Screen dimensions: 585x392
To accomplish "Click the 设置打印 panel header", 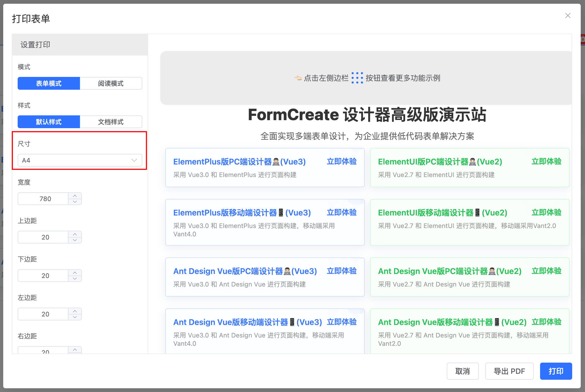I will [80, 45].
